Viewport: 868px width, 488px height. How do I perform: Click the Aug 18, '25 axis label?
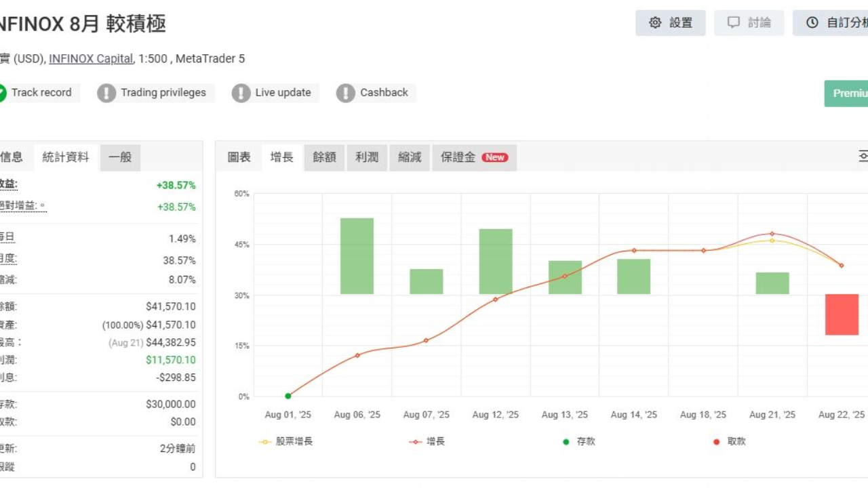(x=703, y=415)
